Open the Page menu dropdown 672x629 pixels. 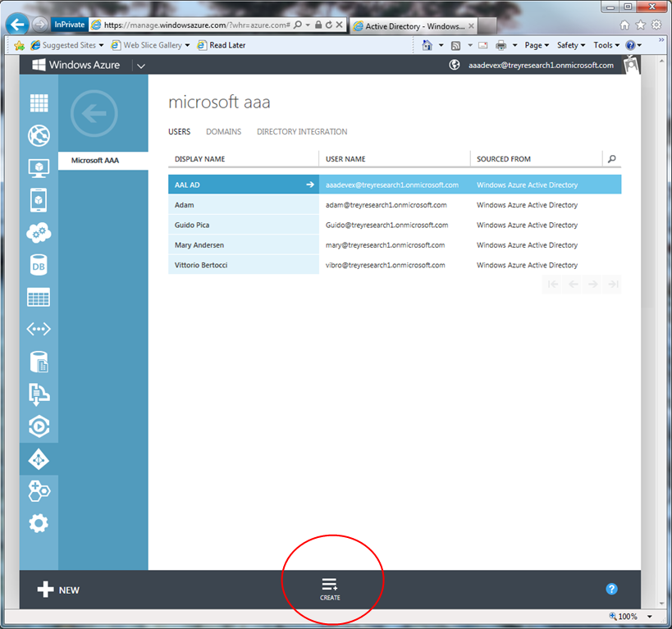click(537, 45)
